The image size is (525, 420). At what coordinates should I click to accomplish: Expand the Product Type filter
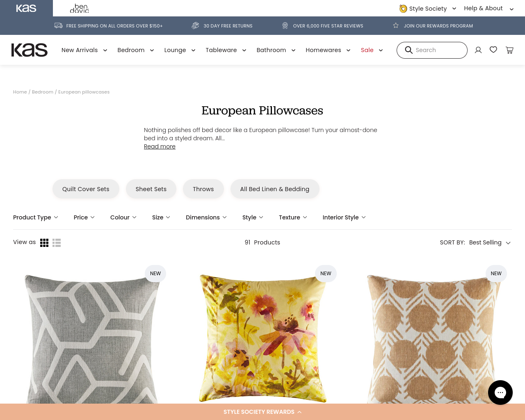coord(36,217)
